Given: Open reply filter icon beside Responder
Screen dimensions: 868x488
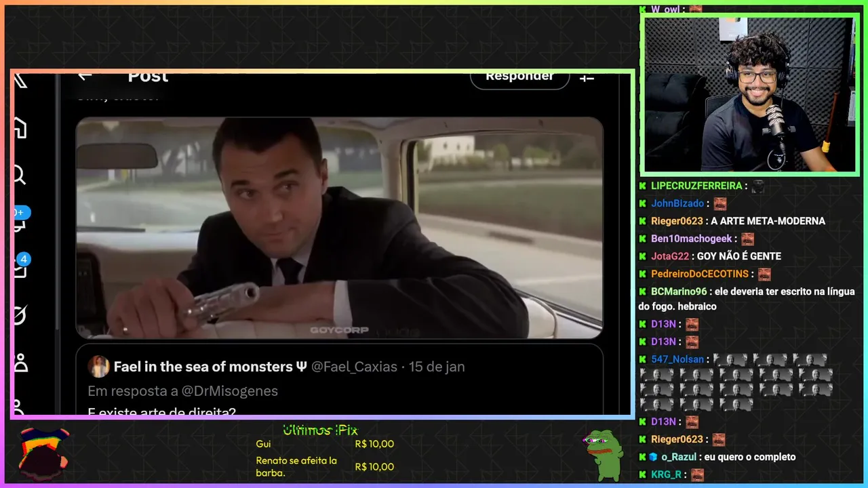Looking at the screenshot, I should [x=587, y=77].
